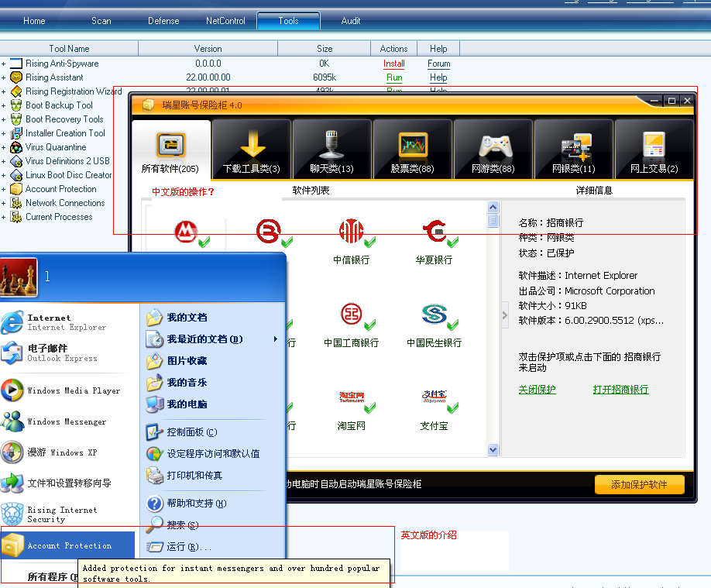
Task: Open 我的文档 from Start menu
Action: [187, 318]
